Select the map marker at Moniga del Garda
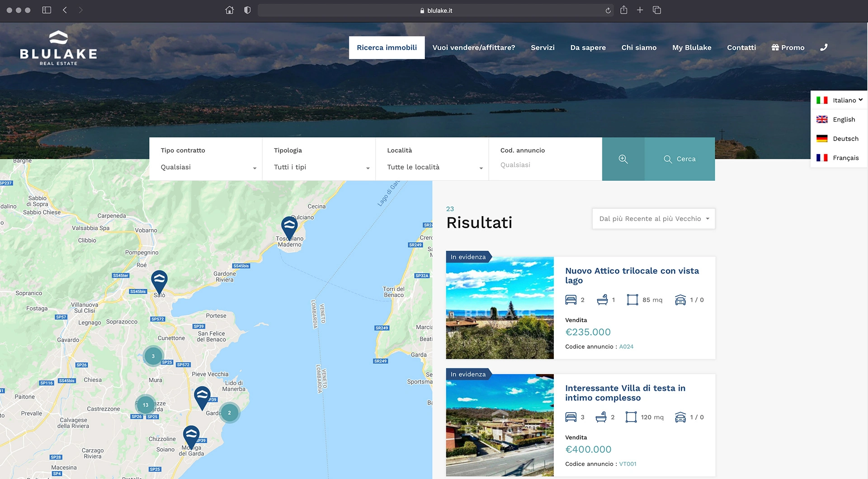The image size is (868, 479). [191, 437]
